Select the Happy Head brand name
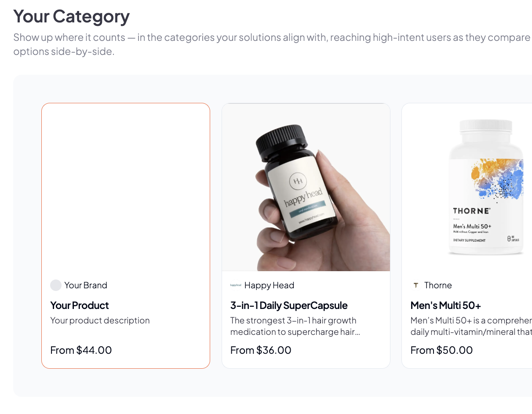This screenshot has width=532, height=414. pyautogui.click(x=269, y=285)
